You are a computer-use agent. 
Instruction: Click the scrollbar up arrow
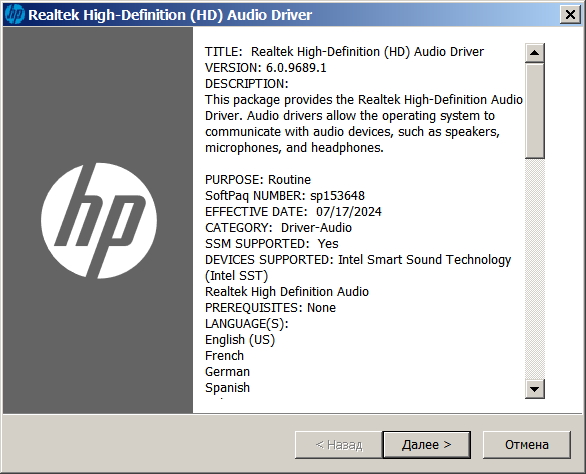click(x=534, y=53)
